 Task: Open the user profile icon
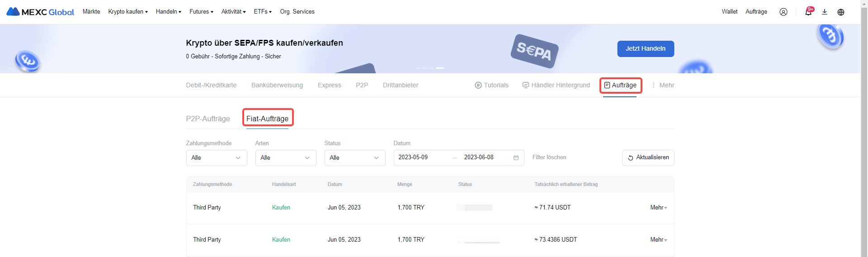[783, 12]
